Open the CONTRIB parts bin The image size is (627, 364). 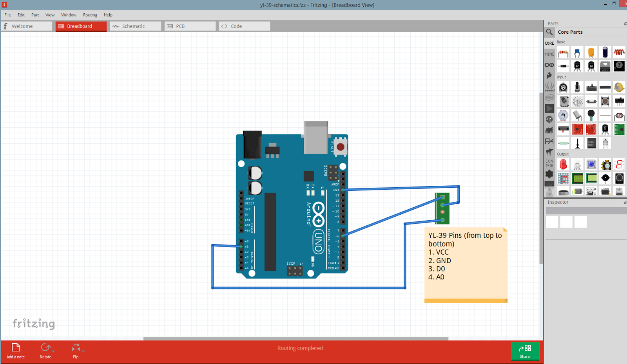[x=549, y=163]
